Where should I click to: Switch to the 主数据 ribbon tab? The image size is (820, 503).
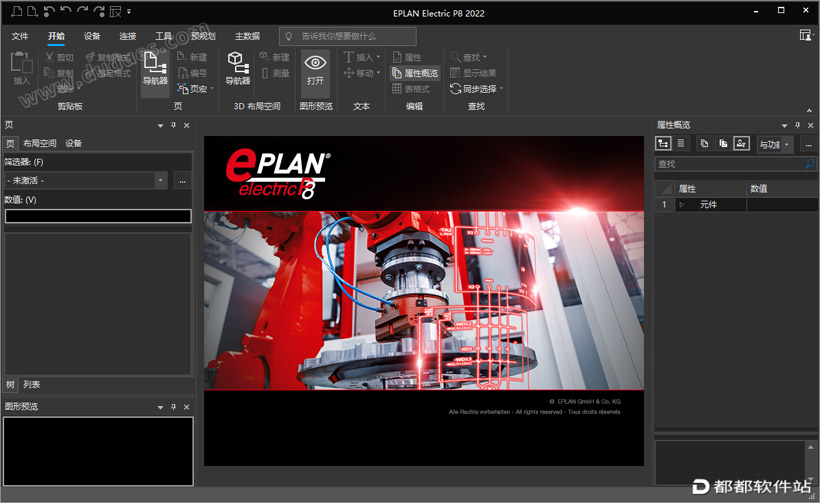tap(247, 36)
